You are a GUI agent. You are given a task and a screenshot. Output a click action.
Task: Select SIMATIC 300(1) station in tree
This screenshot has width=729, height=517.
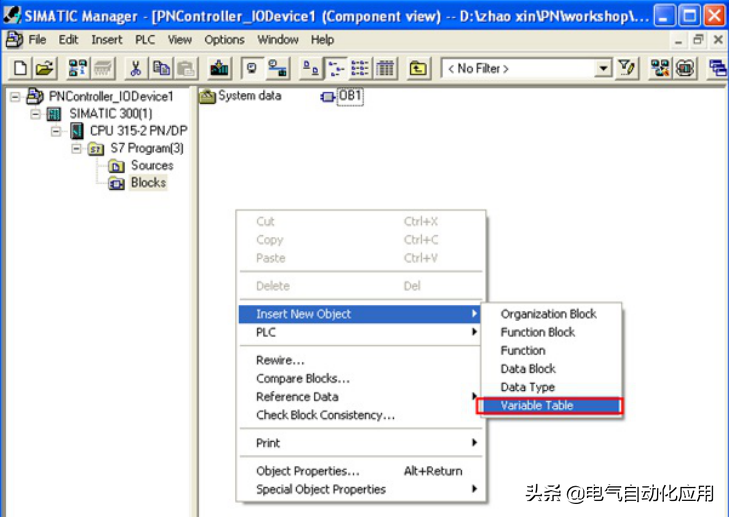point(111,113)
